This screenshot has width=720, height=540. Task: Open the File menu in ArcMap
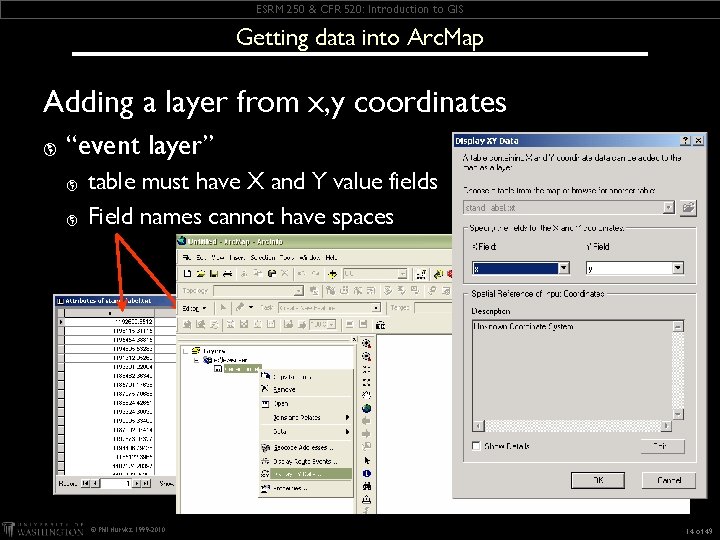click(x=187, y=258)
